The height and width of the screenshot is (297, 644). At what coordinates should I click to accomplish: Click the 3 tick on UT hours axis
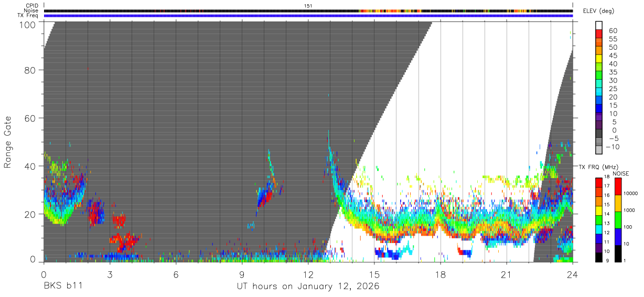point(110,274)
